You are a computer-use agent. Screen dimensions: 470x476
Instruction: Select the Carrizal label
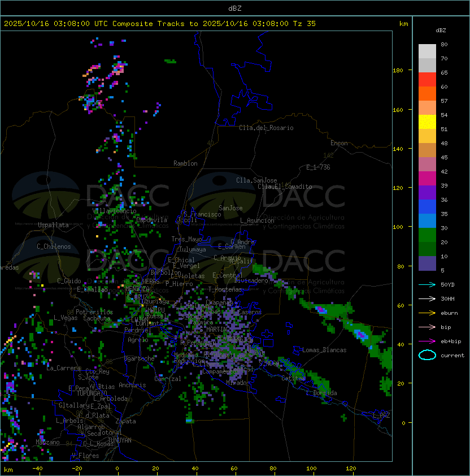(168, 379)
